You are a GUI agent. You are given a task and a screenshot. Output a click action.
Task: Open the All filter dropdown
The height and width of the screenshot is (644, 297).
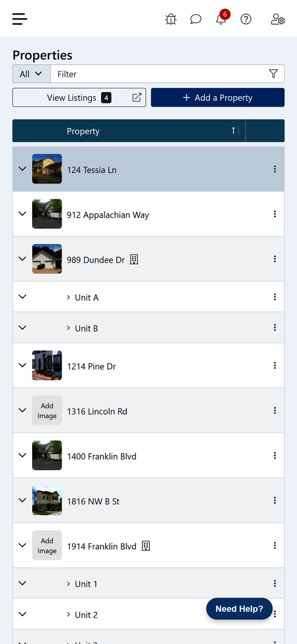[x=31, y=74]
